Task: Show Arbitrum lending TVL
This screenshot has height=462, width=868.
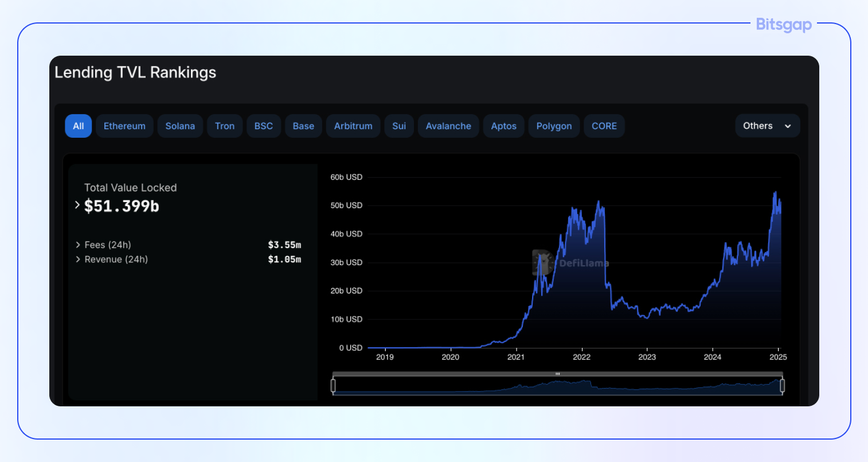Action: [x=353, y=126]
